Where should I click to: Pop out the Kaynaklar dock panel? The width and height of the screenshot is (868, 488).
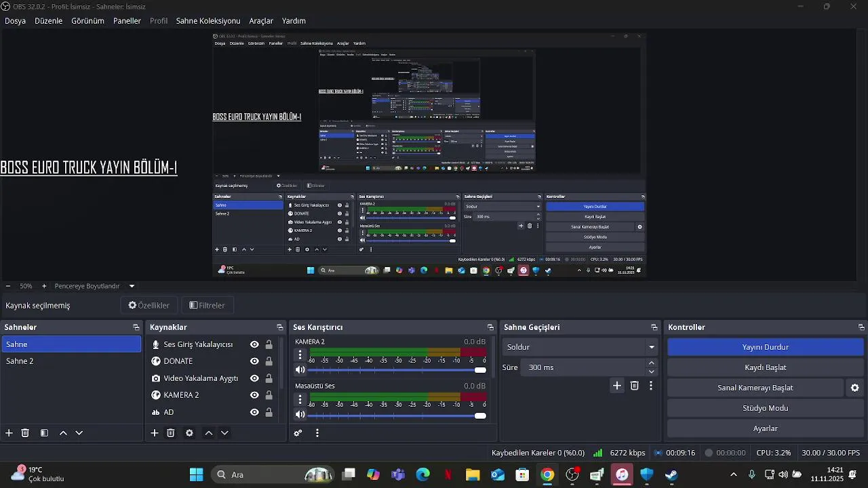[x=280, y=327]
